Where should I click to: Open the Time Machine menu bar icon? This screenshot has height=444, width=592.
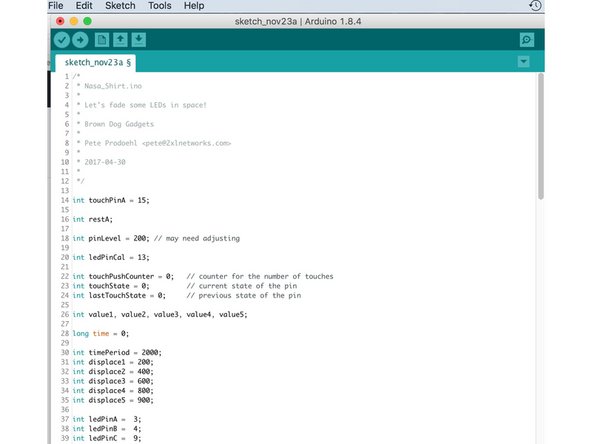point(535,5)
